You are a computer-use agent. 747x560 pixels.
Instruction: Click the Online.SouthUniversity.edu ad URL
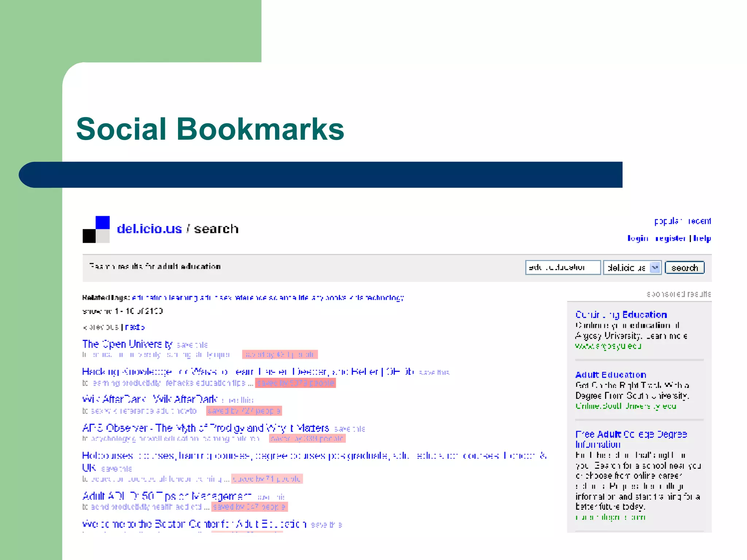pyautogui.click(x=626, y=406)
